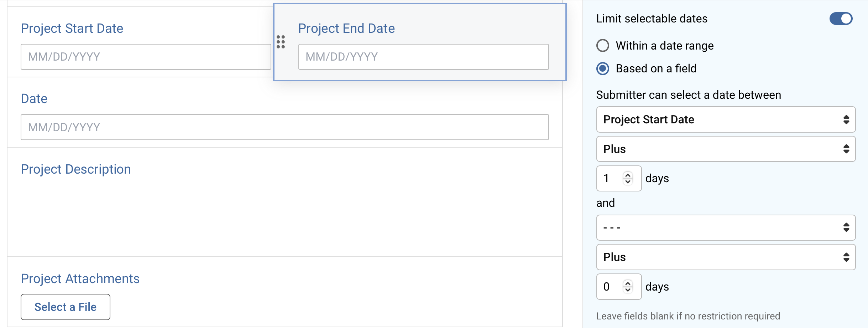Click the Project End Date input field
The image size is (868, 328).
pyautogui.click(x=423, y=56)
